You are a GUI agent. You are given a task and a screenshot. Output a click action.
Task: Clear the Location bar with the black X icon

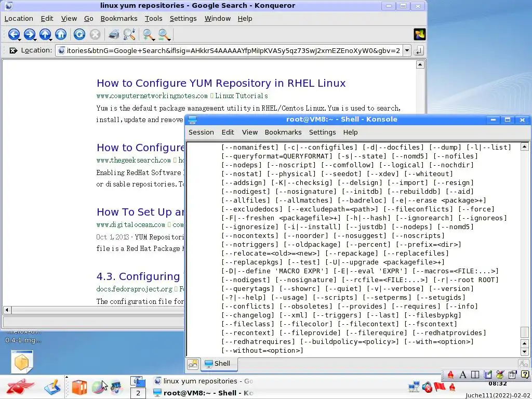[x=13, y=50]
